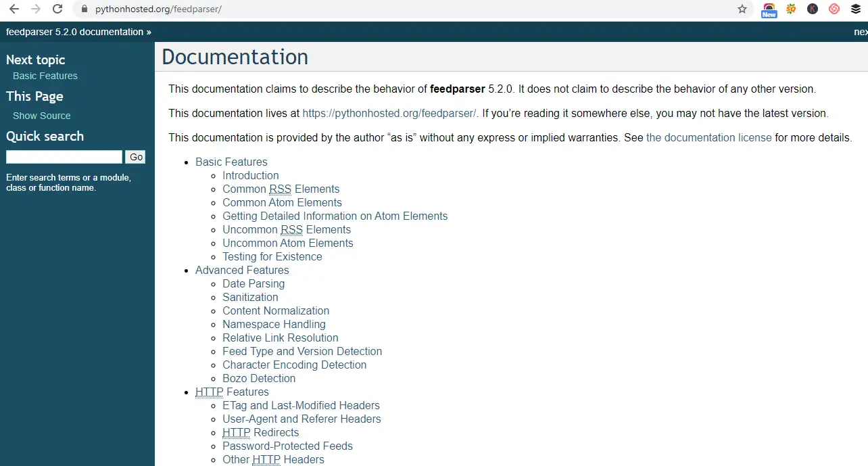Open Common RSS Elements
Screen dimensions: 868x466
[281, 189]
